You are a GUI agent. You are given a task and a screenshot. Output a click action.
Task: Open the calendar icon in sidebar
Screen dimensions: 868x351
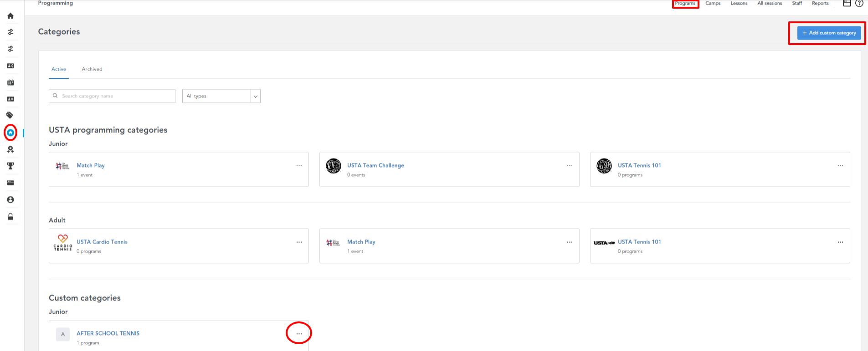(10, 82)
